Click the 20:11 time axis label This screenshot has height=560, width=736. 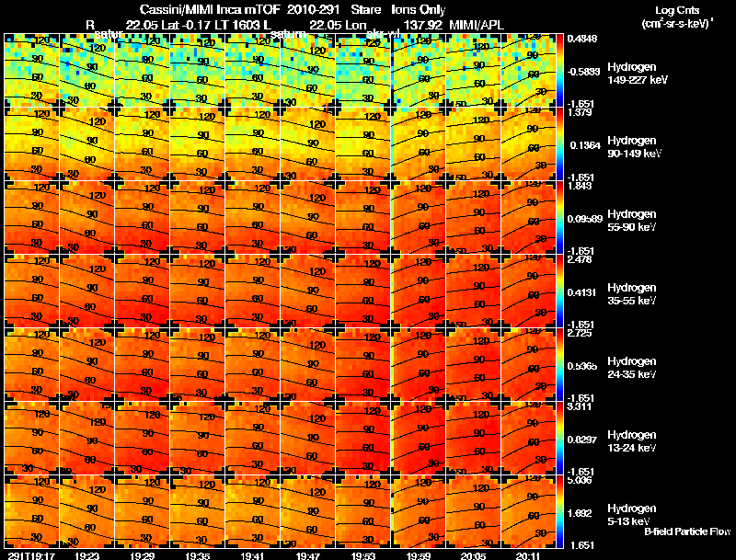tap(528, 555)
